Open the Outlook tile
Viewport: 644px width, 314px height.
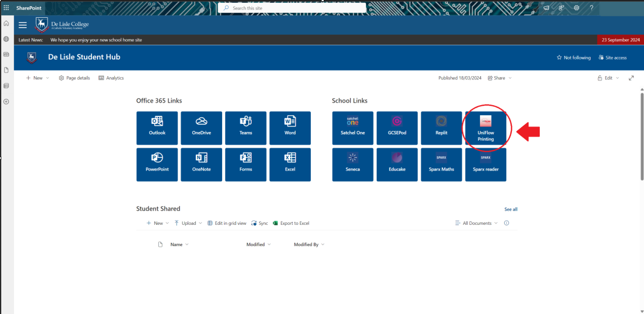(157, 128)
